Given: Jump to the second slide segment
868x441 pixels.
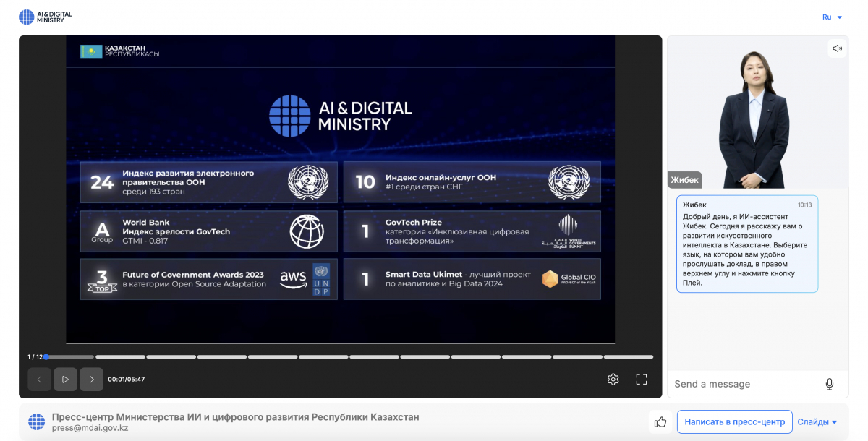Looking at the screenshot, I should coord(120,356).
